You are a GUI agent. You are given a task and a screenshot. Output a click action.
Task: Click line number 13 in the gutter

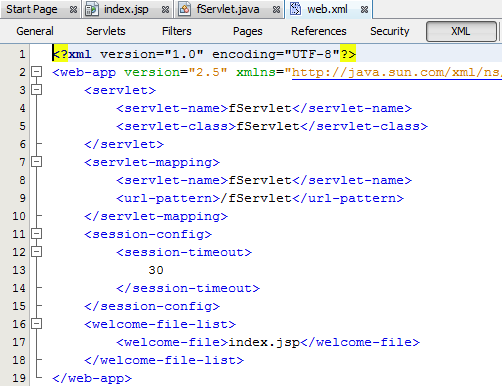(x=19, y=270)
